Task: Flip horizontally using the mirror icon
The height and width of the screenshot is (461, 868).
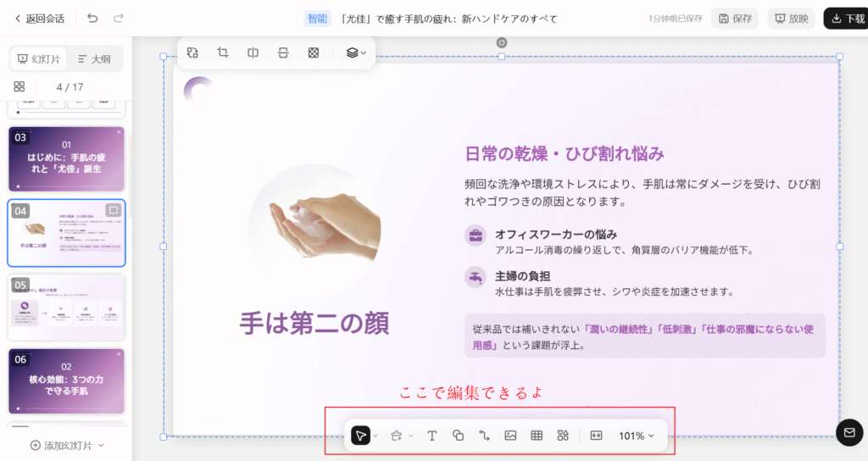Action: click(x=253, y=53)
